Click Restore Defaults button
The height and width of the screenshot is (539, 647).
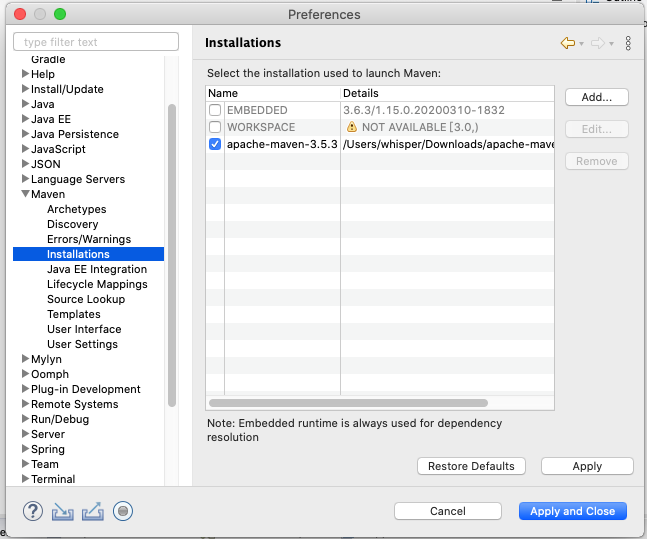(471, 466)
